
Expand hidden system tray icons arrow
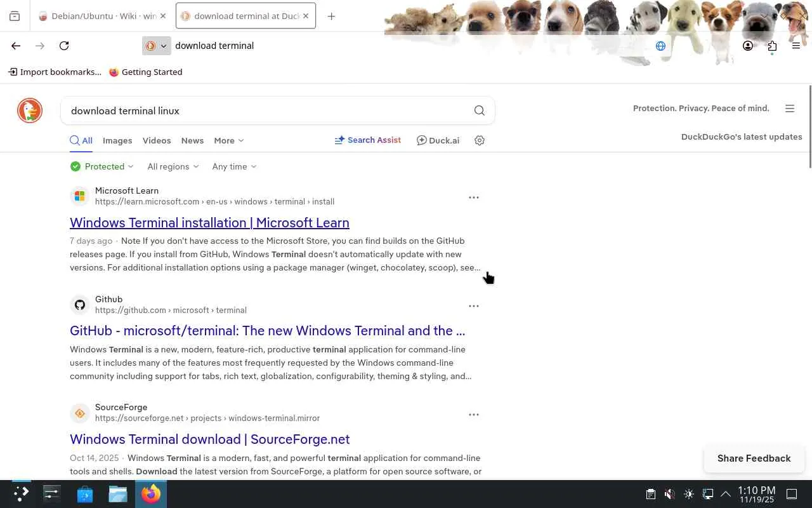point(726,494)
